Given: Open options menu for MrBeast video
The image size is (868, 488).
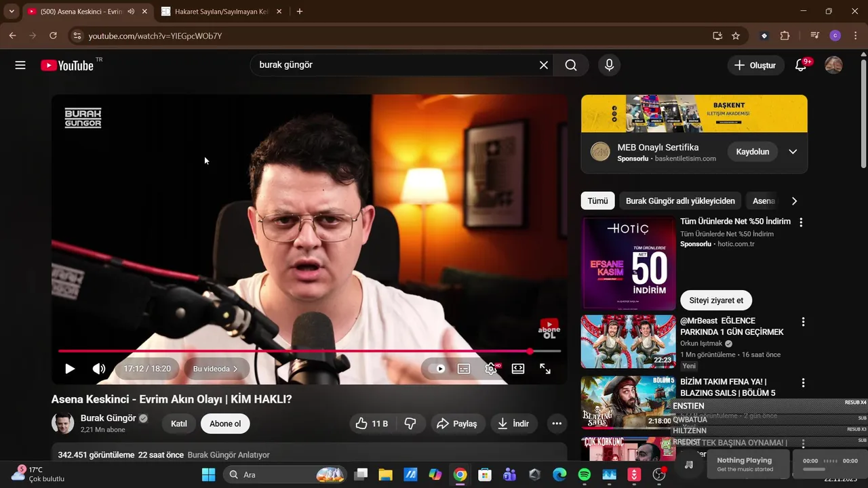Looking at the screenshot, I should (x=804, y=322).
